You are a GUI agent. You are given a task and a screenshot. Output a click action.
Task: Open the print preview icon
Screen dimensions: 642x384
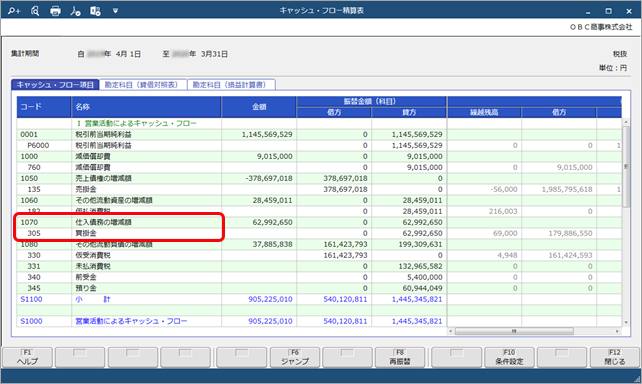click(35, 11)
